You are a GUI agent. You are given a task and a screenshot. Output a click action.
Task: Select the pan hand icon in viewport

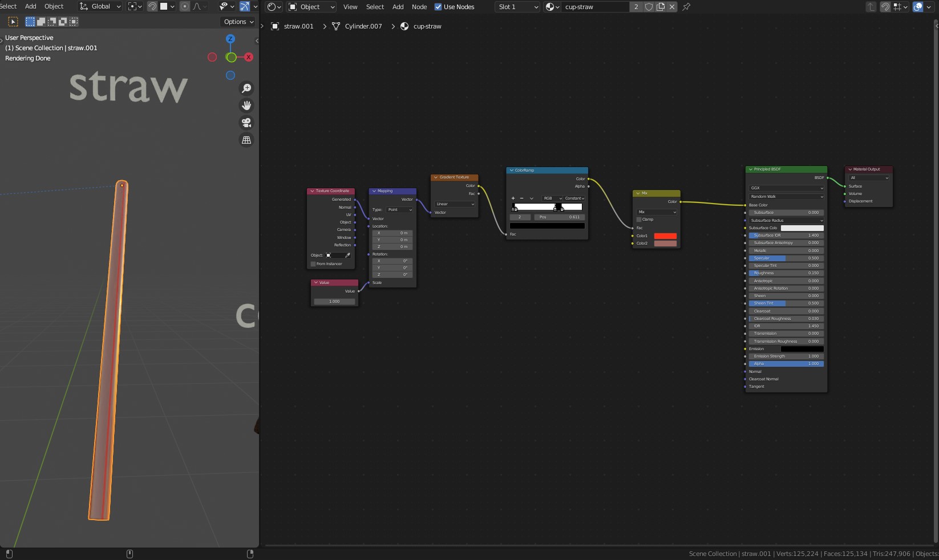[x=246, y=105]
